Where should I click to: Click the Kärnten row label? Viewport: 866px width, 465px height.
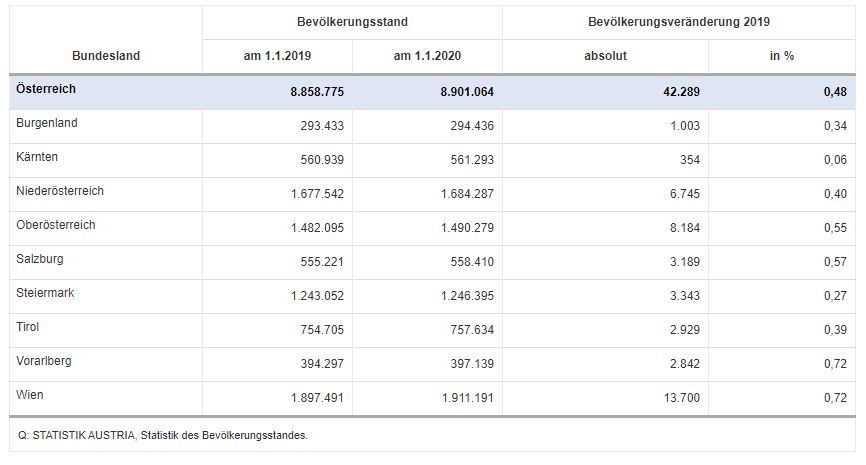tap(39, 157)
